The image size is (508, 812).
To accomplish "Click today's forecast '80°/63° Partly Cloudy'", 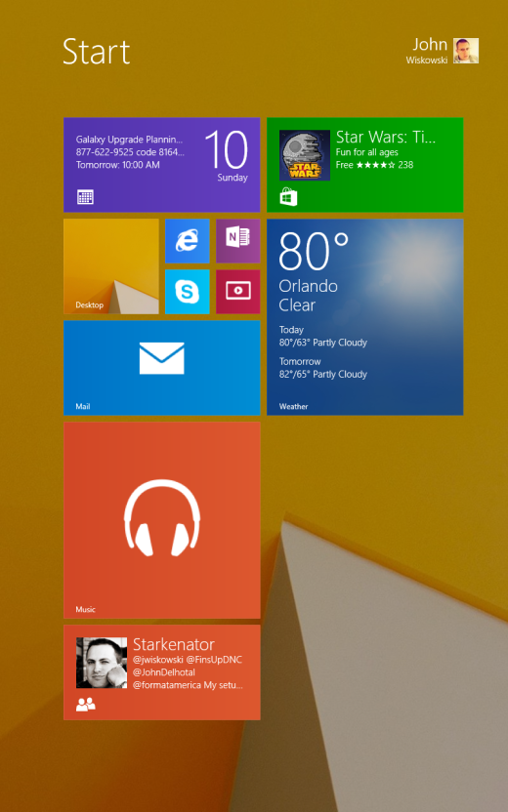I will (x=323, y=343).
